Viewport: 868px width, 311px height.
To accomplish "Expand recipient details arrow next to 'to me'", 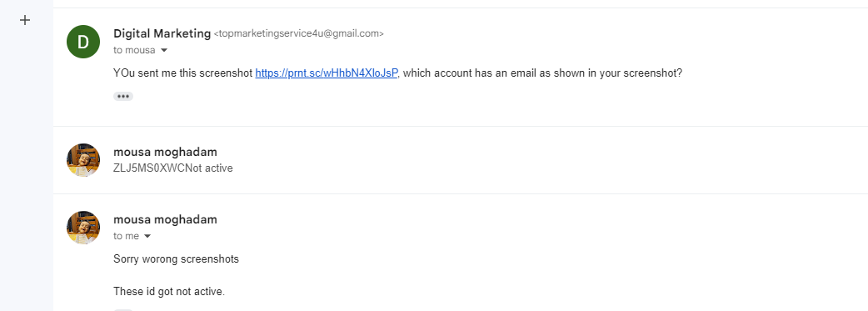I will click(x=147, y=236).
